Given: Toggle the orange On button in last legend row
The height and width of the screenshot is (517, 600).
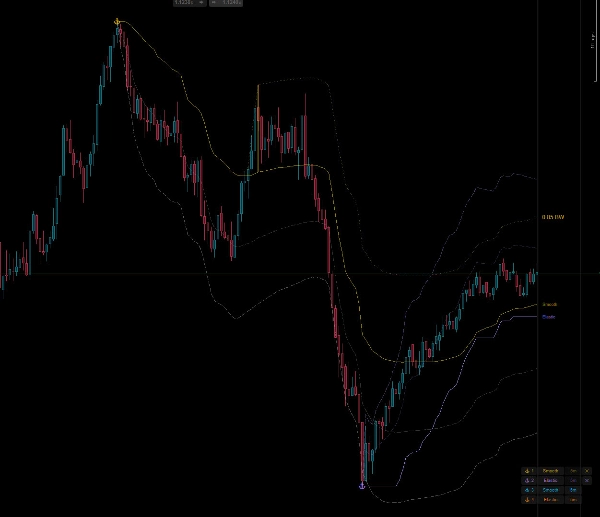Looking at the screenshot, I should pos(573,500).
